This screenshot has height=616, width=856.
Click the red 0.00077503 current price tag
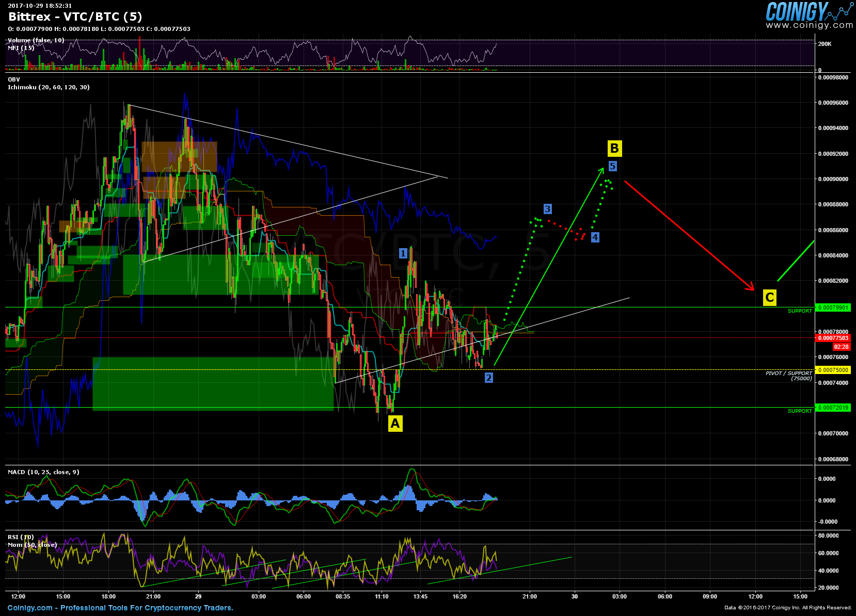point(832,338)
